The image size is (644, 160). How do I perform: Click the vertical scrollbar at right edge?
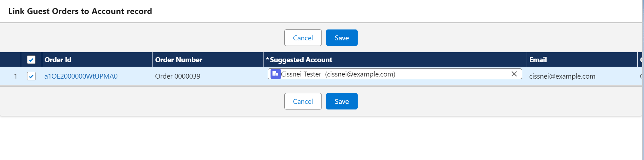coord(643,70)
